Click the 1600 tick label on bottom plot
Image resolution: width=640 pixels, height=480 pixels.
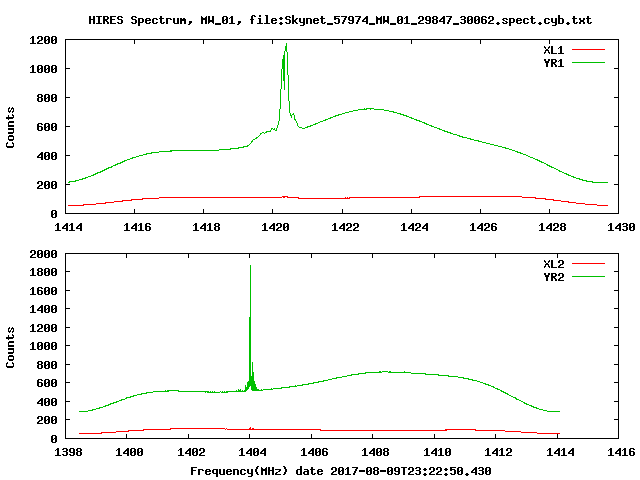[43, 291]
